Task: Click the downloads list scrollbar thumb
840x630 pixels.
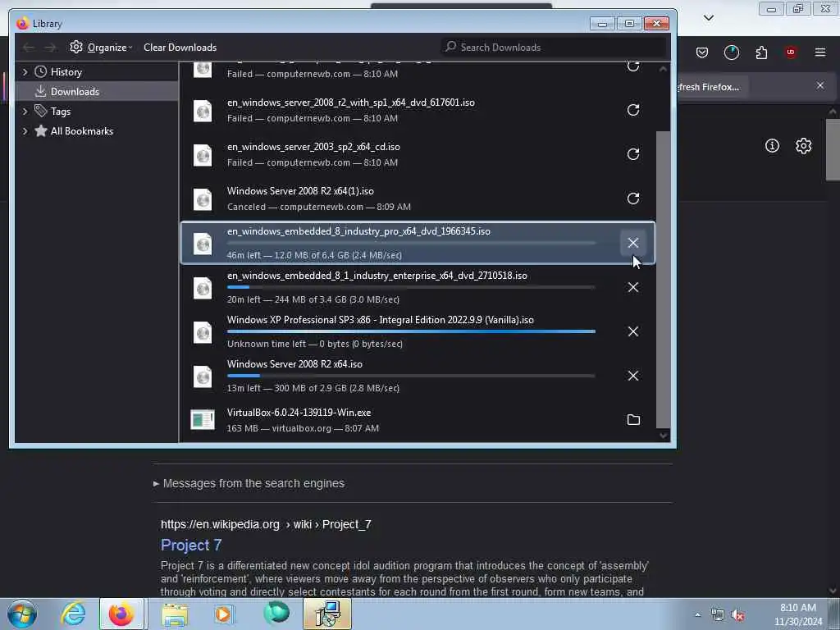Action: (663, 280)
